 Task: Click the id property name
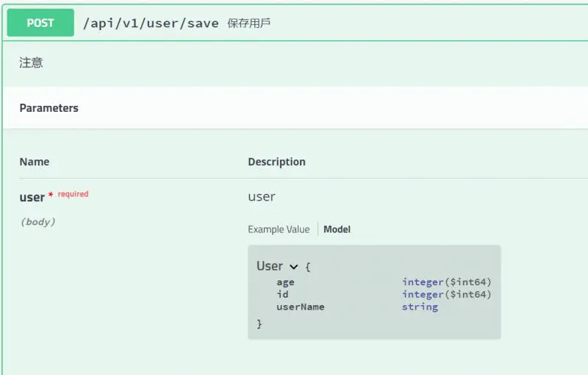click(x=282, y=294)
